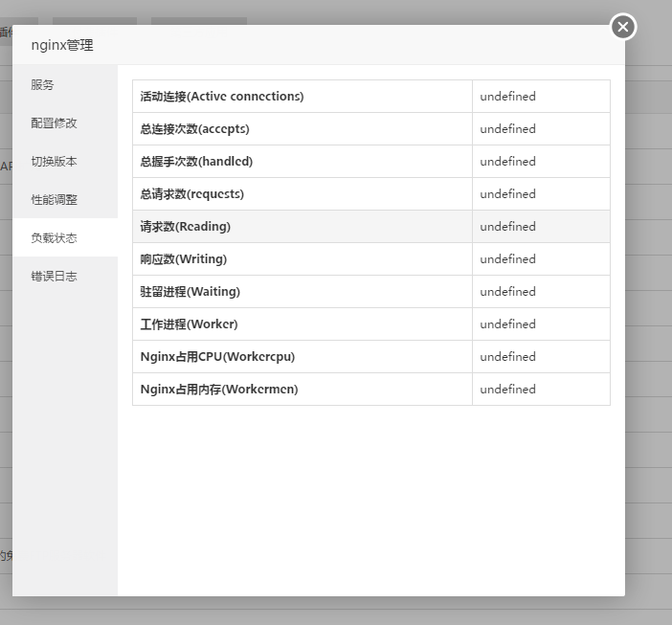
Task: Select the 总请求数(requests) cell
Action: pyautogui.click(x=302, y=194)
